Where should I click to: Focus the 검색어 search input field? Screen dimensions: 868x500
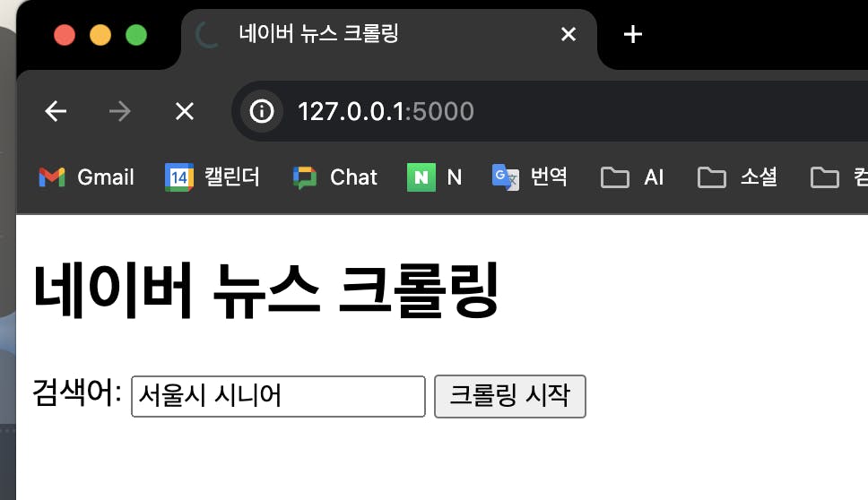click(278, 396)
